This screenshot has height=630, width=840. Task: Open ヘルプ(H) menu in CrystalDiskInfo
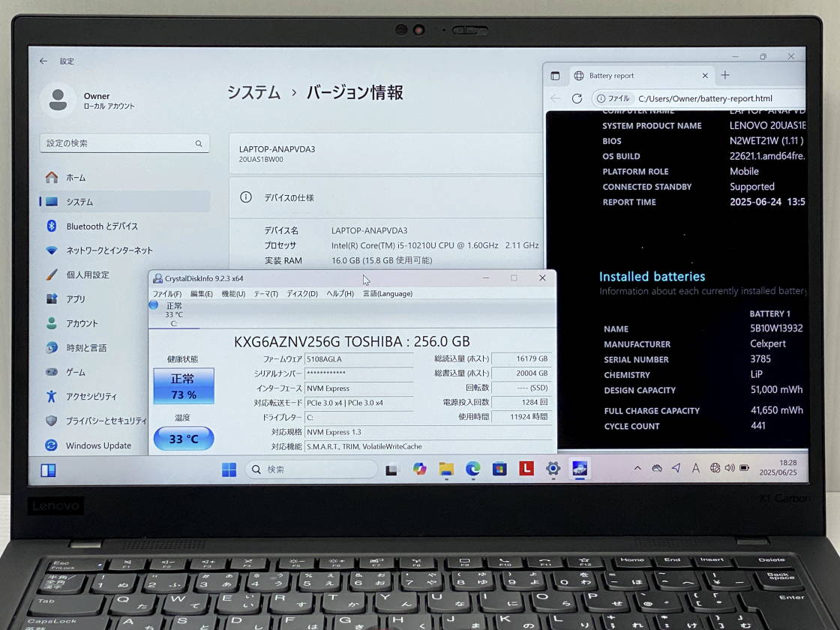pos(340,293)
